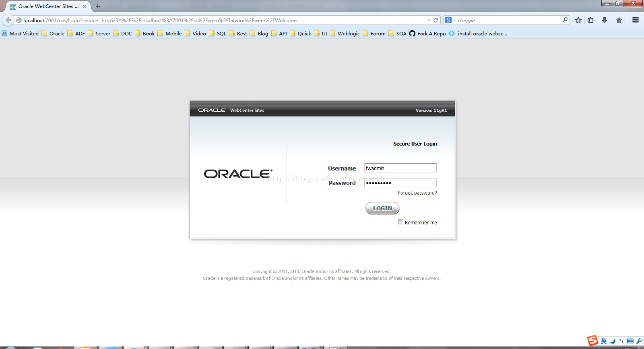
Task: Open the Blog bookmark folder
Action: click(259, 33)
